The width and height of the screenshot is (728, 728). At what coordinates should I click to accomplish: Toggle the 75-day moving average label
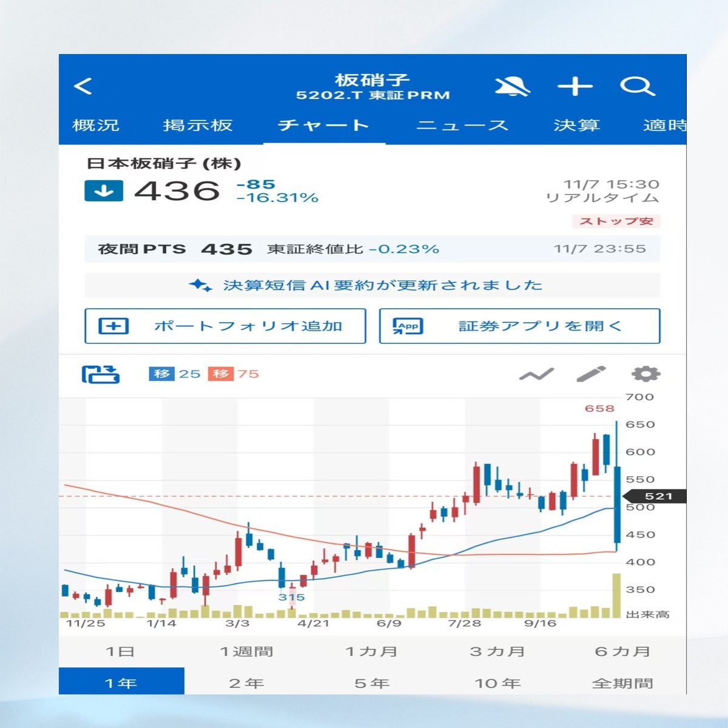click(233, 374)
